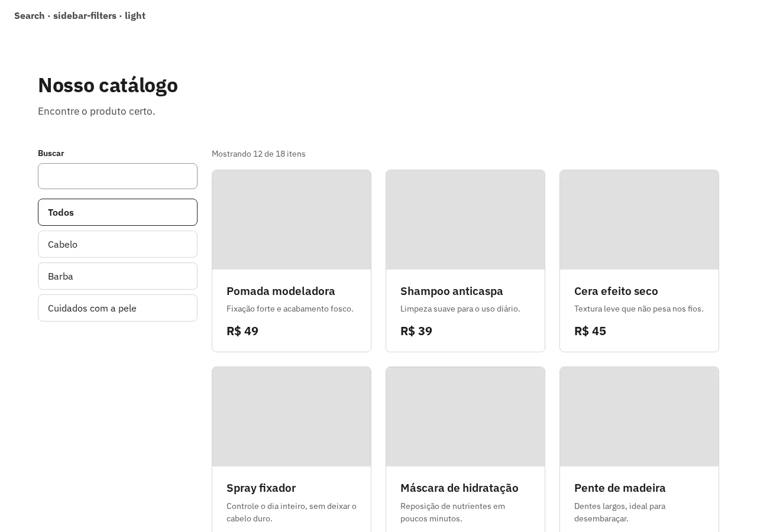This screenshot has width=757, height=532.
Task: Open the Cera efeito seco product image
Action: (x=639, y=220)
